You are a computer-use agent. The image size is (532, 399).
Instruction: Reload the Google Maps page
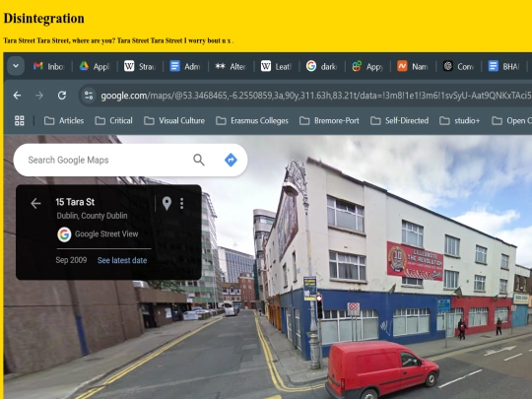[x=62, y=96]
